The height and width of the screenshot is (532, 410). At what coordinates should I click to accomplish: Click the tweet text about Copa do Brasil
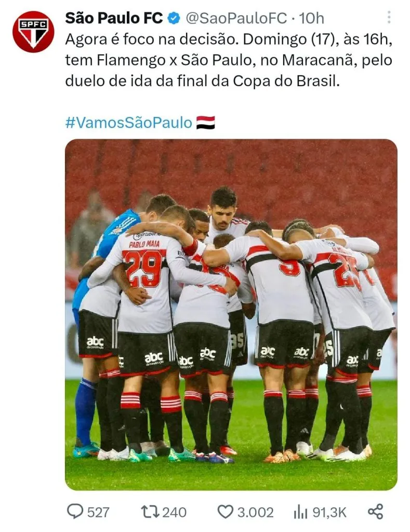point(229,60)
